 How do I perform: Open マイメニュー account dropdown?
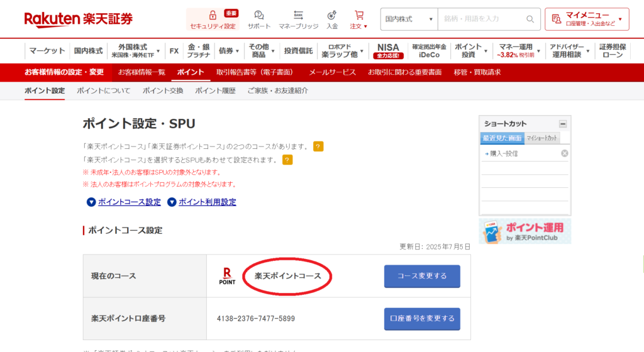[x=587, y=19]
